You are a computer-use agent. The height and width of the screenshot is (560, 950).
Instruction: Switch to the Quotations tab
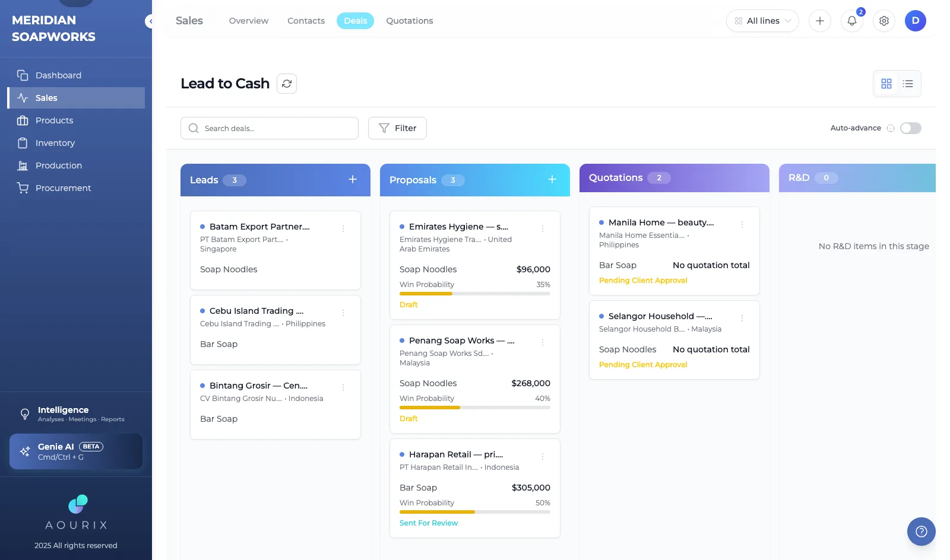click(x=410, y=21)
